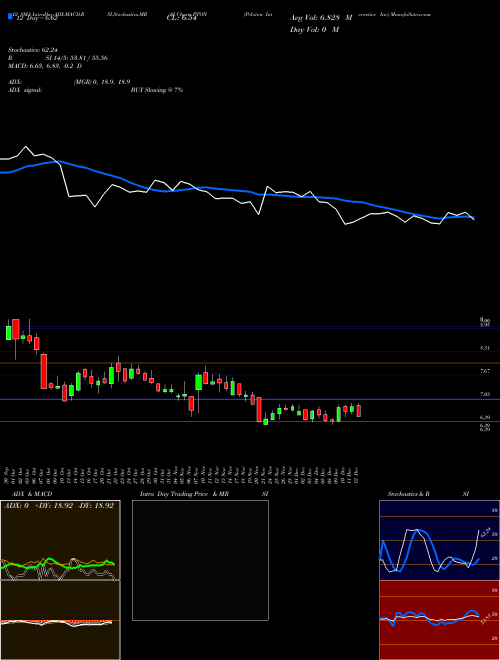Open the empty intraday trading price chart box
The image size is (500, 660).
[x=200, y=560]
